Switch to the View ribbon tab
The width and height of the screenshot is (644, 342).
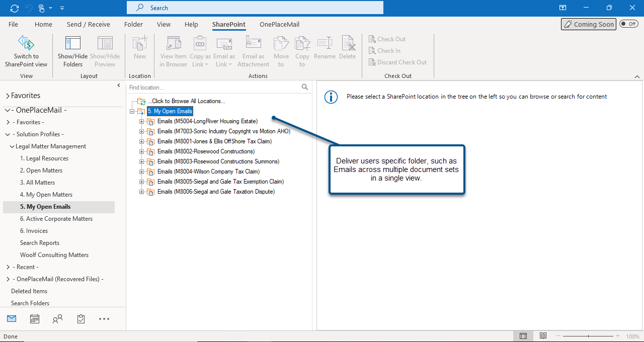pyautogui.click(x=164, y=24)
